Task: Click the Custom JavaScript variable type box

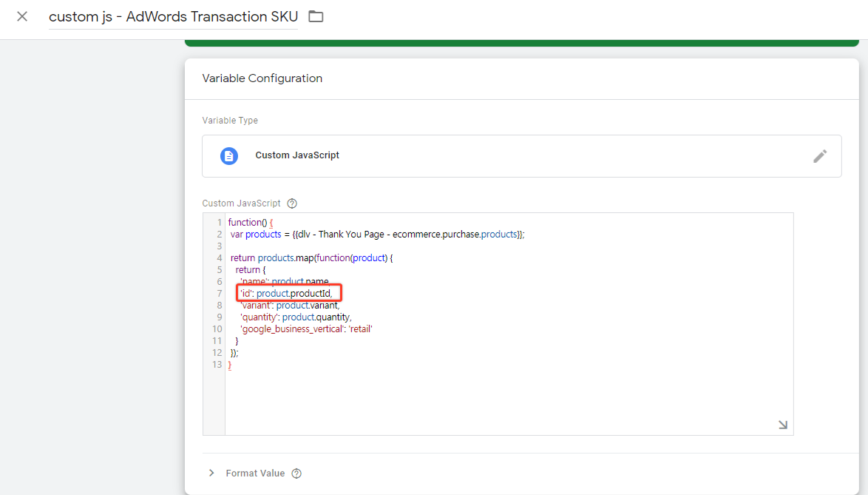Action: click(521, 156)
